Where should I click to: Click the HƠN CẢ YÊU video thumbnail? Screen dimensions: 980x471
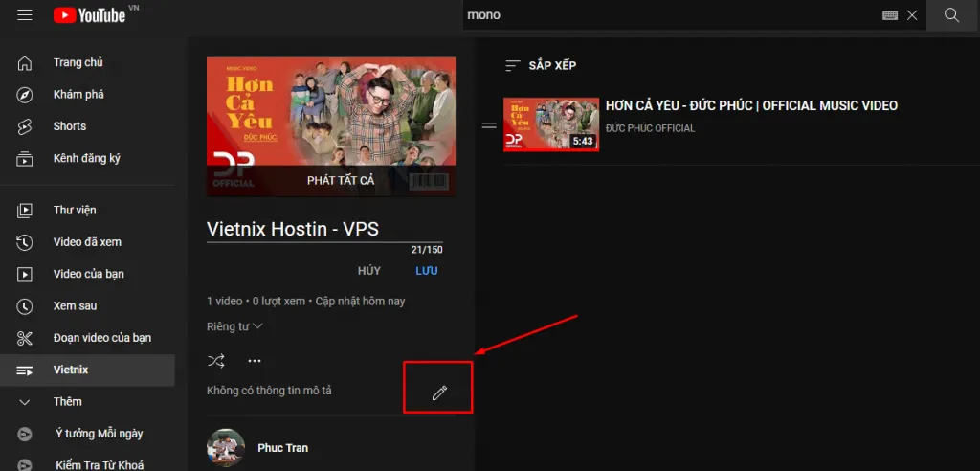551,124
